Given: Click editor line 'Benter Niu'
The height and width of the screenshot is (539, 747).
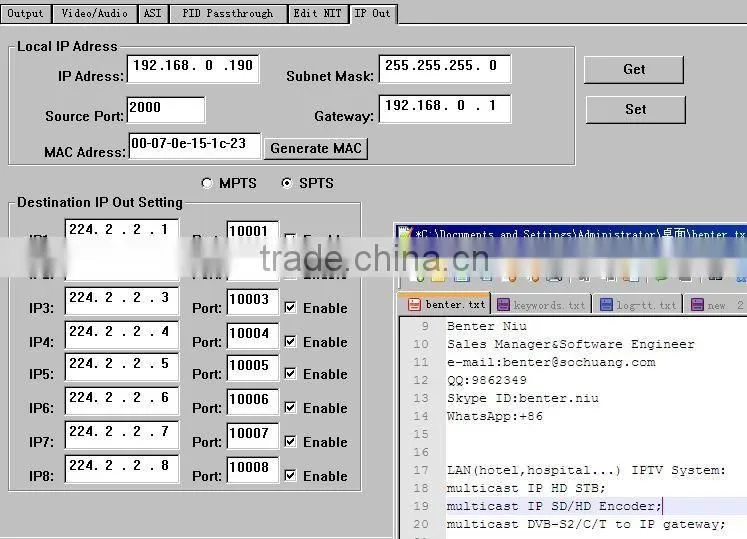Looking at the screenshot, I should (486, 326).
